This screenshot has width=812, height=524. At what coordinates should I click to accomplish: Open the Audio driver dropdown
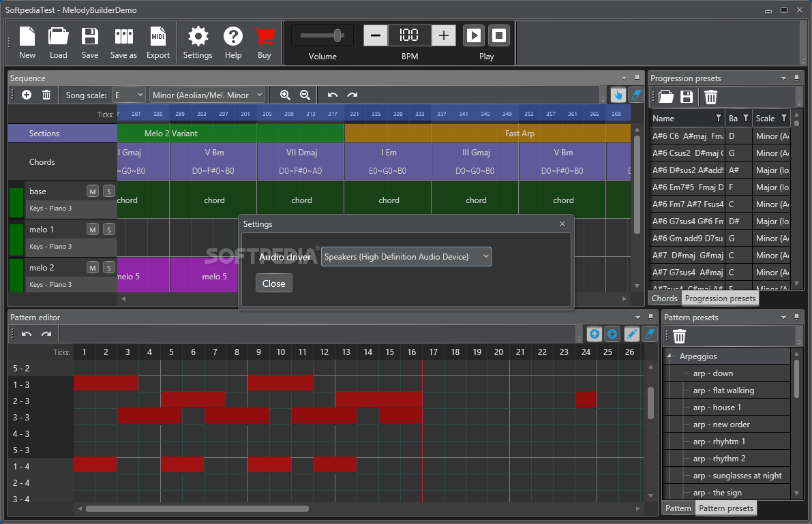click(406, 257)
